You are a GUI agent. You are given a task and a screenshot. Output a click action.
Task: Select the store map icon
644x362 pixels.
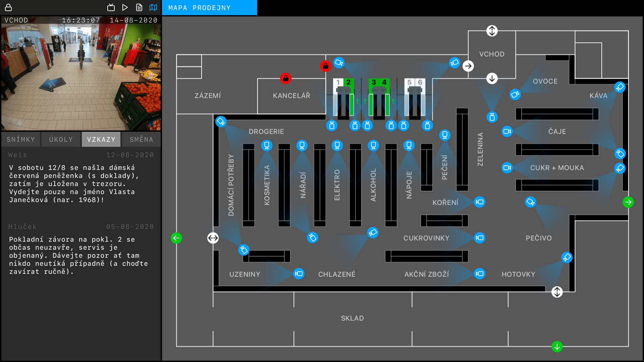click(153, 7)
